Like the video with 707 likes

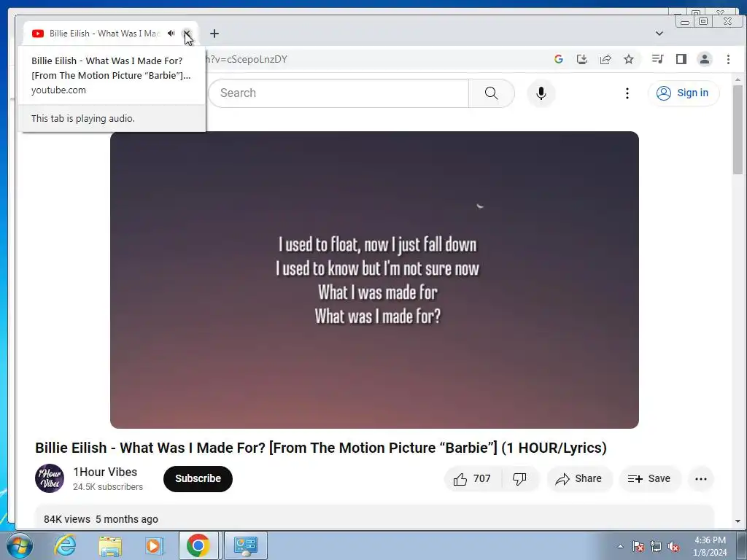[x=473, y=478]
